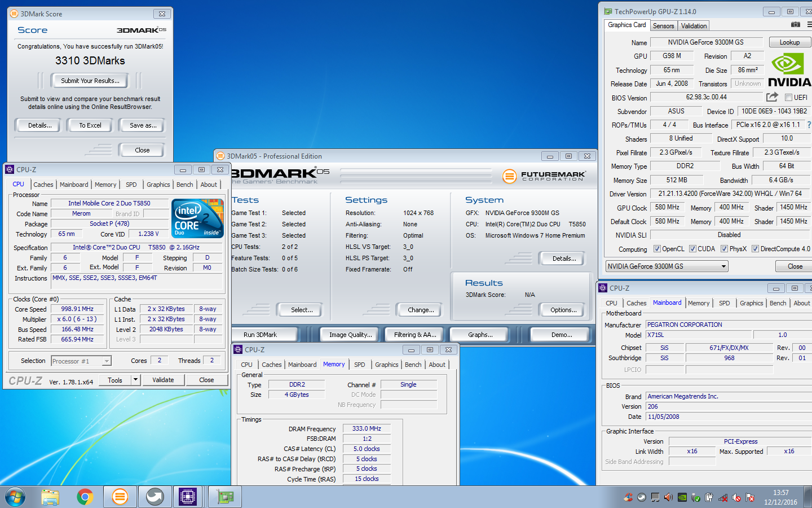Open the Processor #1 selection dropdown
The width and height of the screenshot is (812, 508).
click(81, 361)
